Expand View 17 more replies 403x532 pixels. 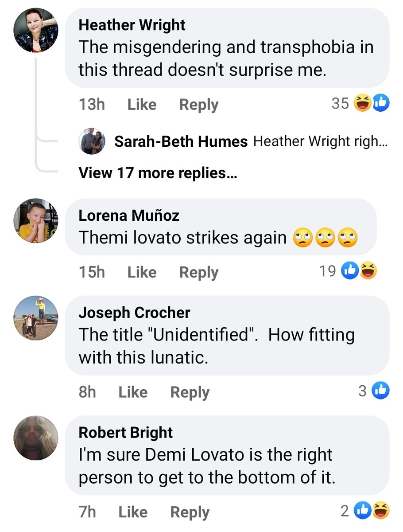pyautogui.click(x=158, y=173)
